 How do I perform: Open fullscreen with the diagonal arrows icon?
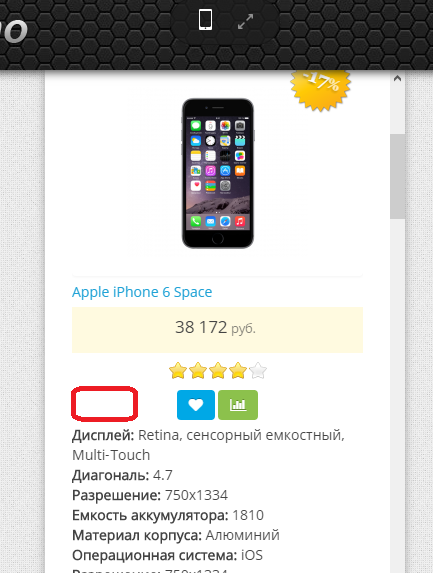tap(245, 22)
